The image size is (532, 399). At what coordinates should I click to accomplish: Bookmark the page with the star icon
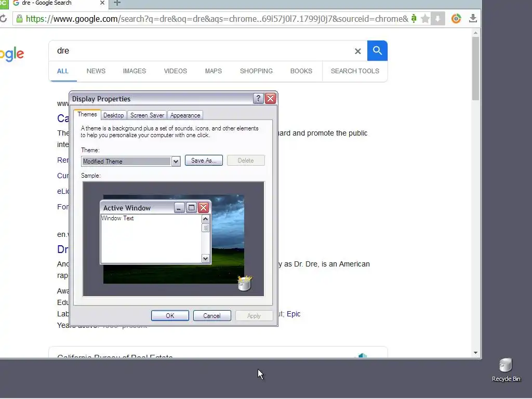[425, 18]
